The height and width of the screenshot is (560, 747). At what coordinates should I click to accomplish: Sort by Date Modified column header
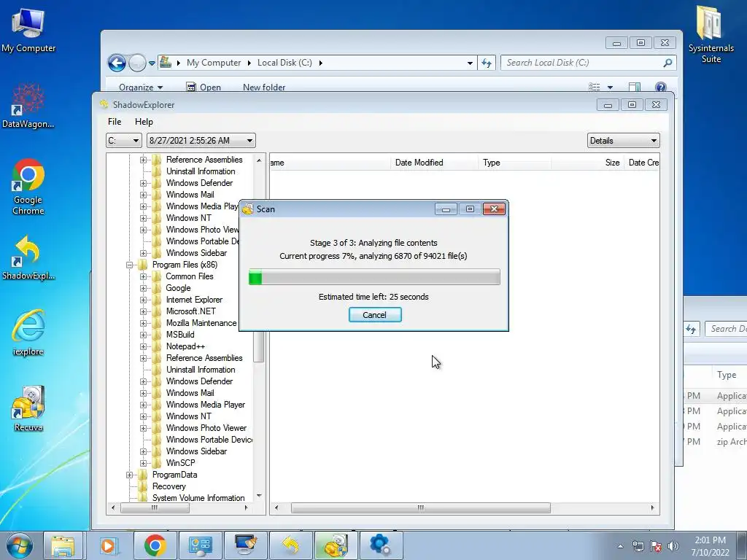(434, 163)
